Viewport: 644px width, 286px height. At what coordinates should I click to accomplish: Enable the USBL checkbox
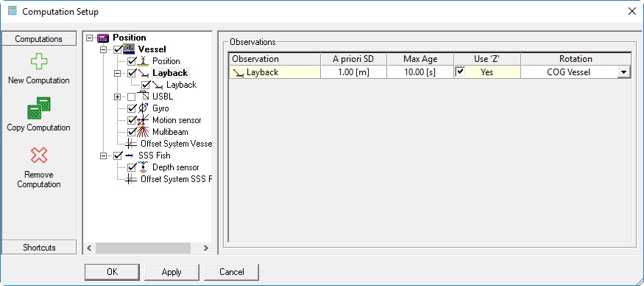coord(132,97)
